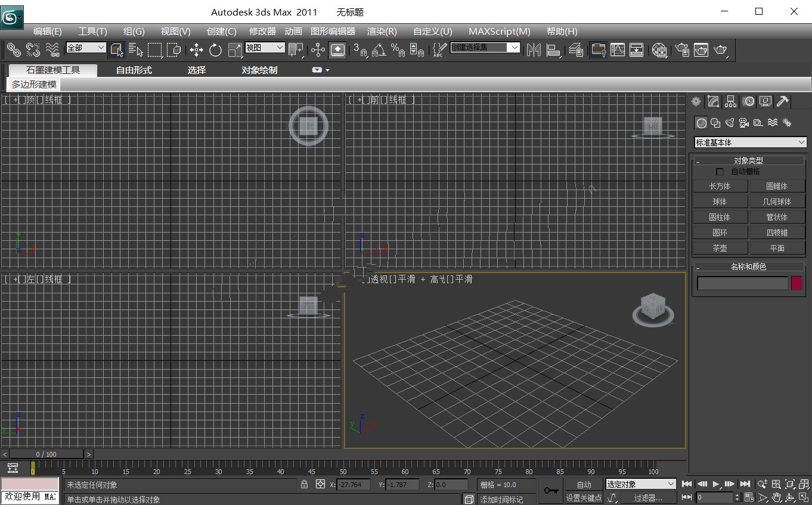Activate the Select Object tool
Image resolution: width=812 pixels, height=505 pixels.
[x=117, y=50]
